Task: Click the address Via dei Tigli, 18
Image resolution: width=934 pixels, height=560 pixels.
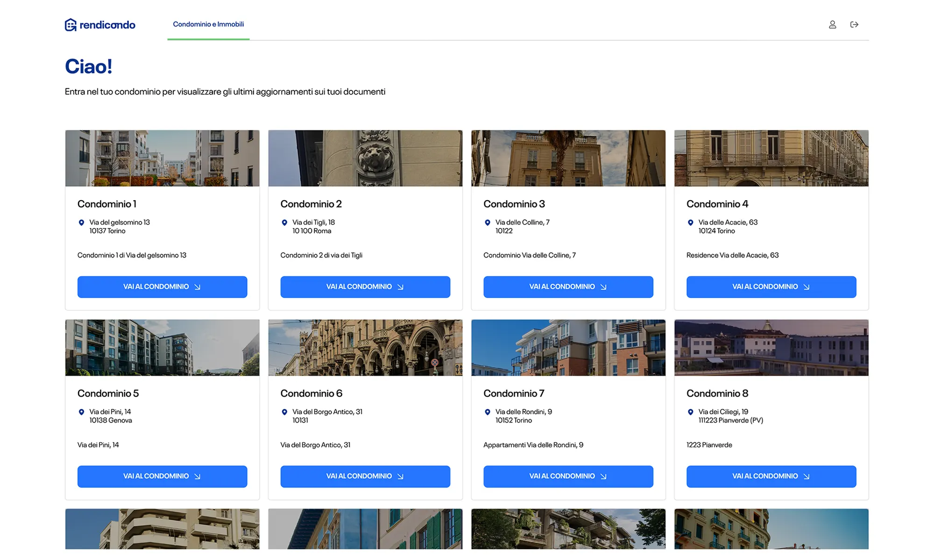Action: click(x=314, y=222)
